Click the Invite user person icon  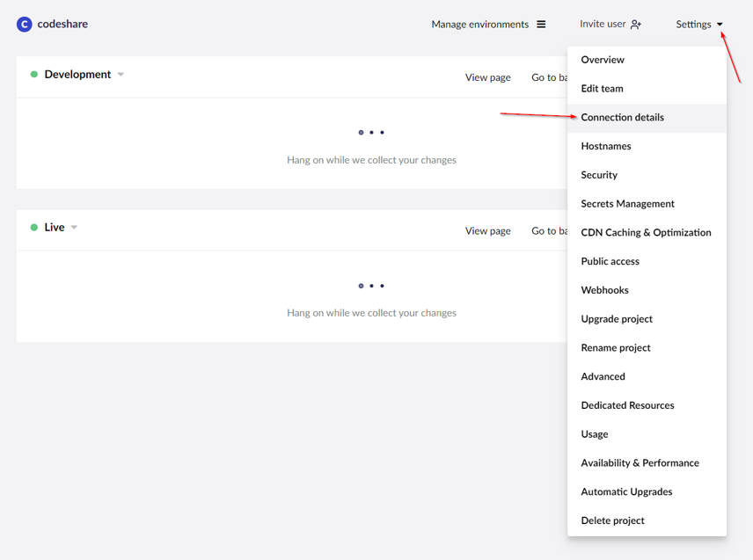(x=636, y=25)
